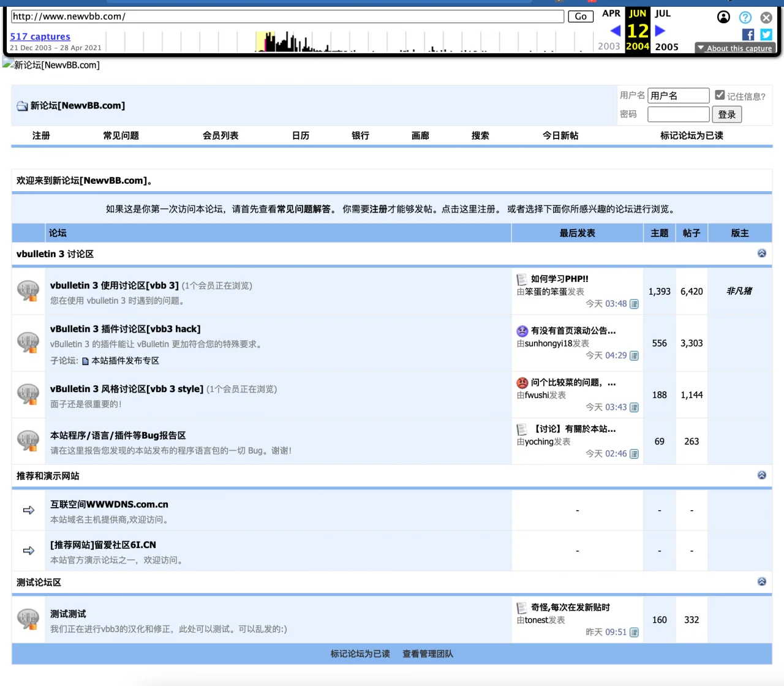Click the 密码 password input field
784x686 pixels.
tap(678, 115)
